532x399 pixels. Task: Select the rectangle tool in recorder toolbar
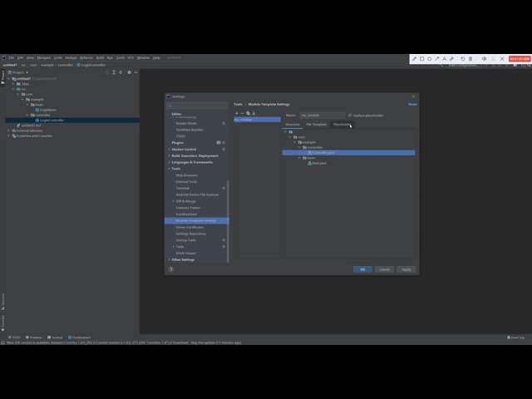(x=421, y=59)
